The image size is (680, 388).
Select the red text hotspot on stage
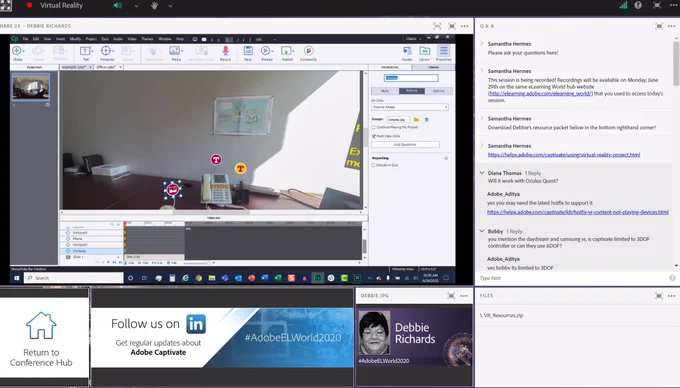pyautogui.click(x=216, y=160)
